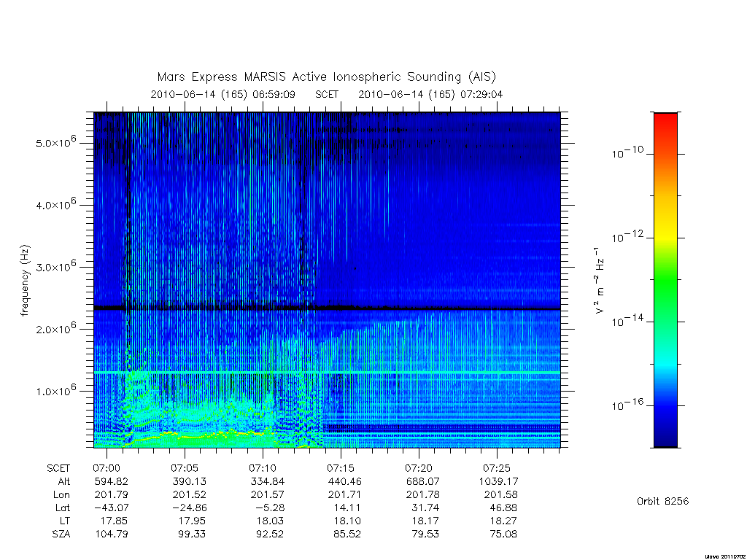Click the colorbar units label 'V² m⁻² Hz⁻¹'

(600, 281)
